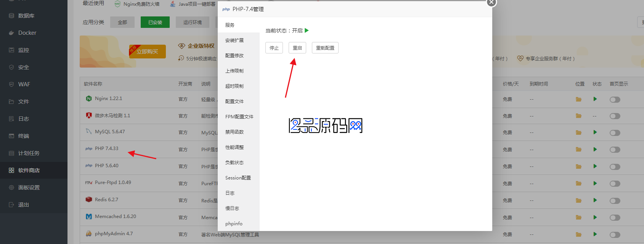Toggle homepage display for 微步木马检测 1.1
Image resolution: width=644 pixels, height=244 pixels.
(615, 116)
